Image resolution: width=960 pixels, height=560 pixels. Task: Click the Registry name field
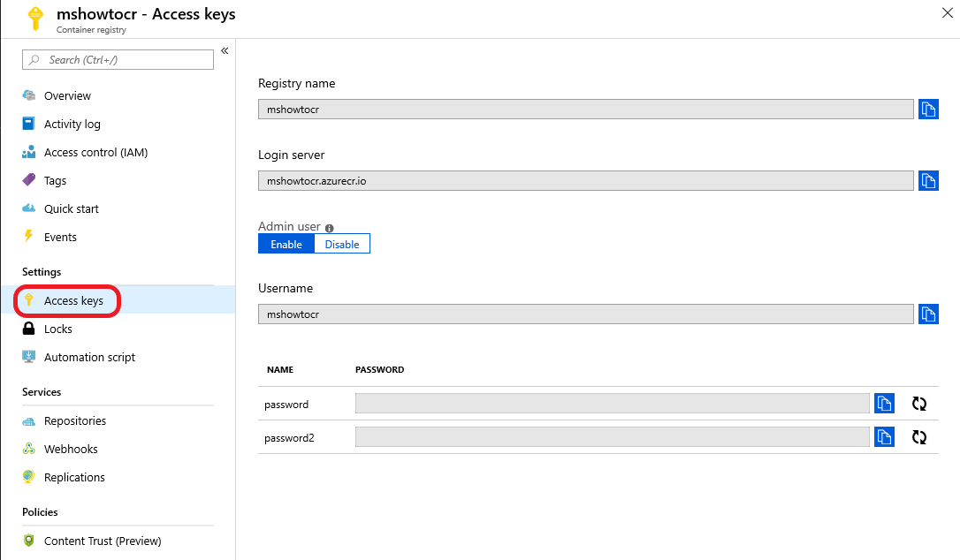[x=586, y=110]
